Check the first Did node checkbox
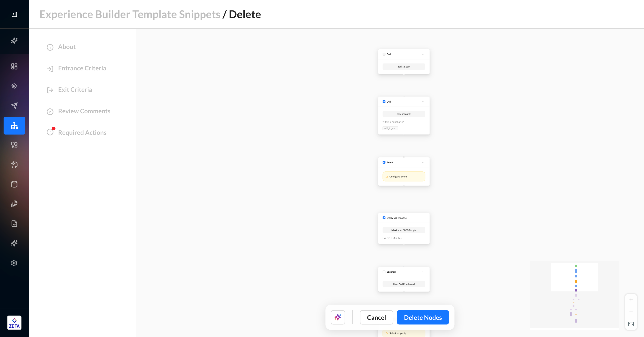This screenshot has height=337, width=644. [x=384, y=54]
